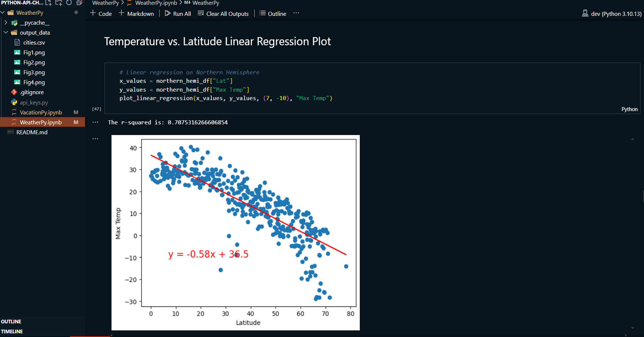Screen dimensions: 644x337
Task: Clear All Outputs of the notebook
Action: tap(223, 14)
